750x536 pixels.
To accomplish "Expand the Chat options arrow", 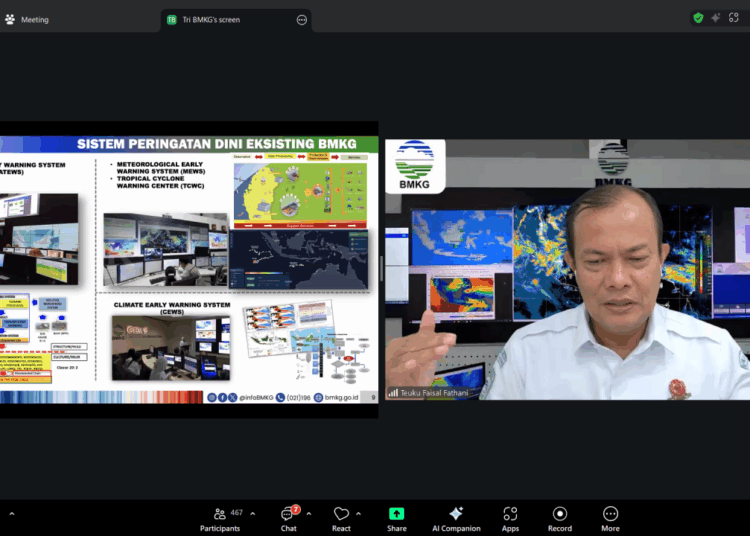I will [309, 514].
